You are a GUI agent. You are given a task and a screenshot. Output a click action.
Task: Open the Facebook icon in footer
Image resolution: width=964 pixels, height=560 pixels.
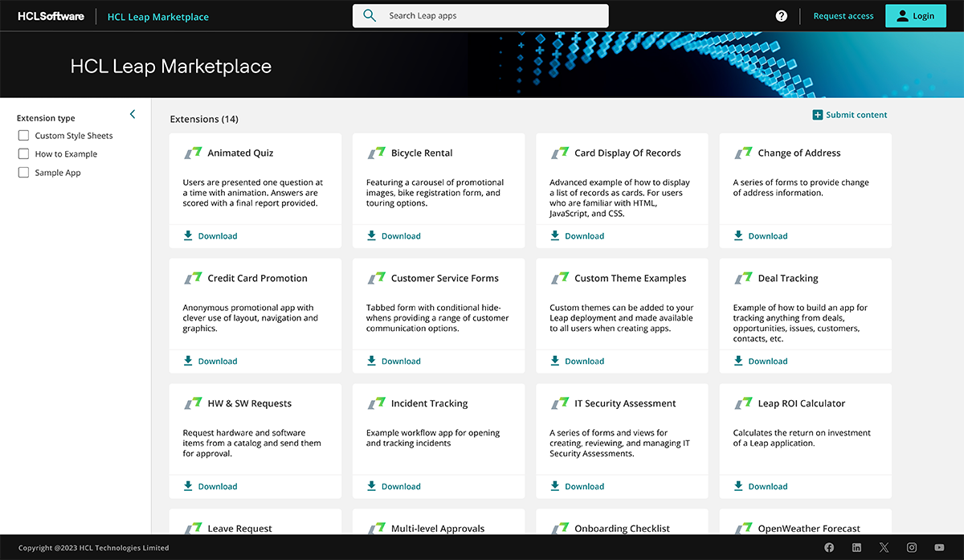coord(829,547)
